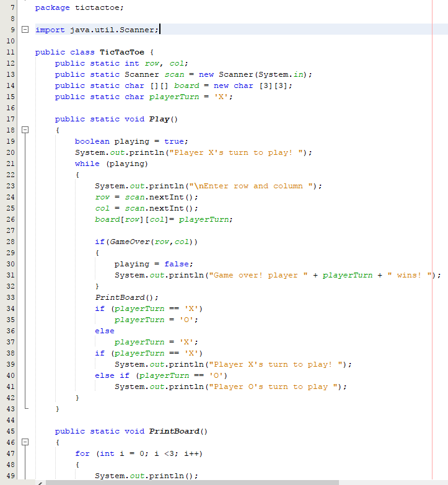Click the 'else' keyword on line 36

click(105, 331)
